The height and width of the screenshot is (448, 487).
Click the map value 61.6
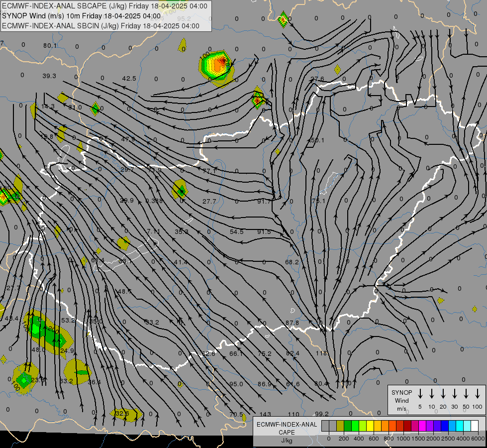(x=293, y=384)
